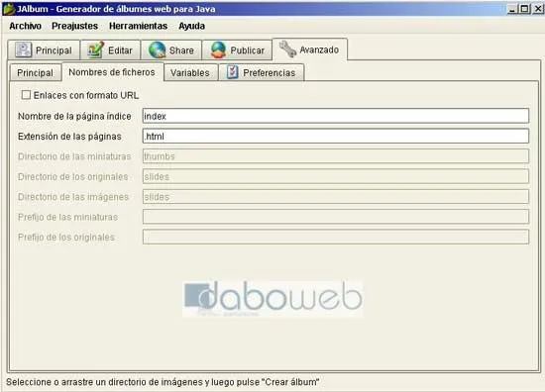Click the Avanzado wrench icon

pyautogui.click(x=287, y=49)
